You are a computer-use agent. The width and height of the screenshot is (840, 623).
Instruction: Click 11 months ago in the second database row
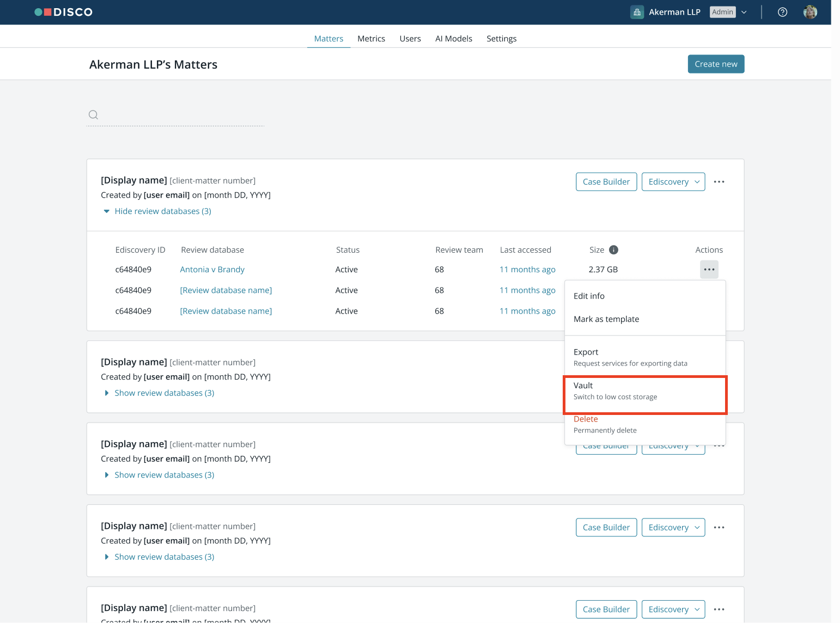[527, 290]
